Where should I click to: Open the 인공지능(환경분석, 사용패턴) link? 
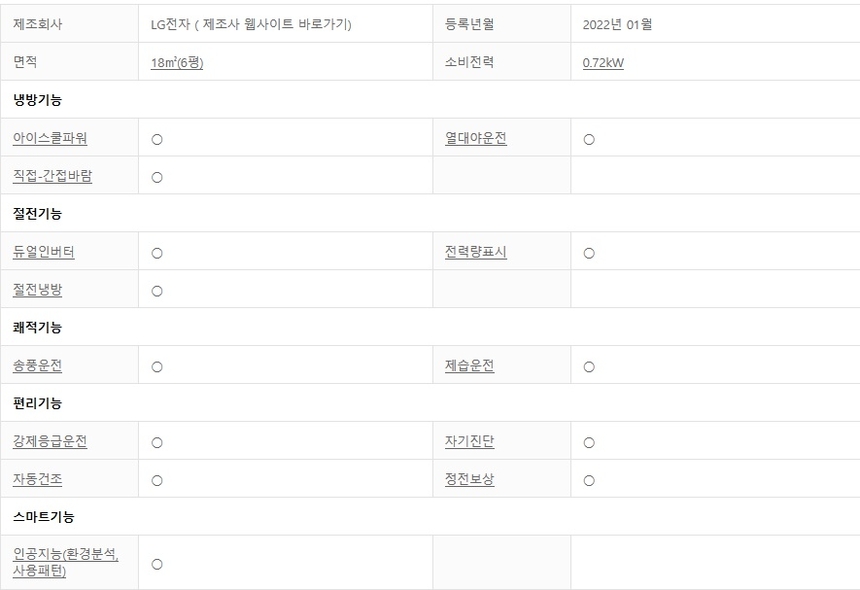point(66,563)
